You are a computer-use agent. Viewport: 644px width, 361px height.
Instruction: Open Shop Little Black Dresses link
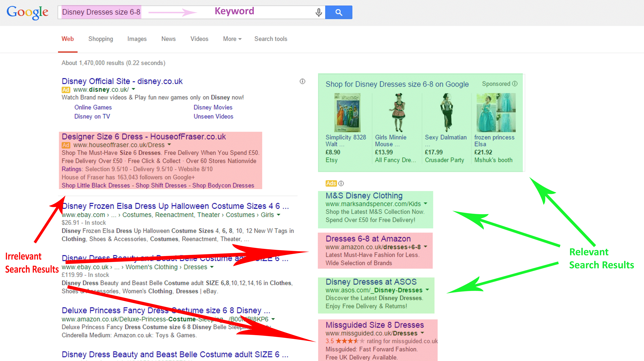point(96,185)
